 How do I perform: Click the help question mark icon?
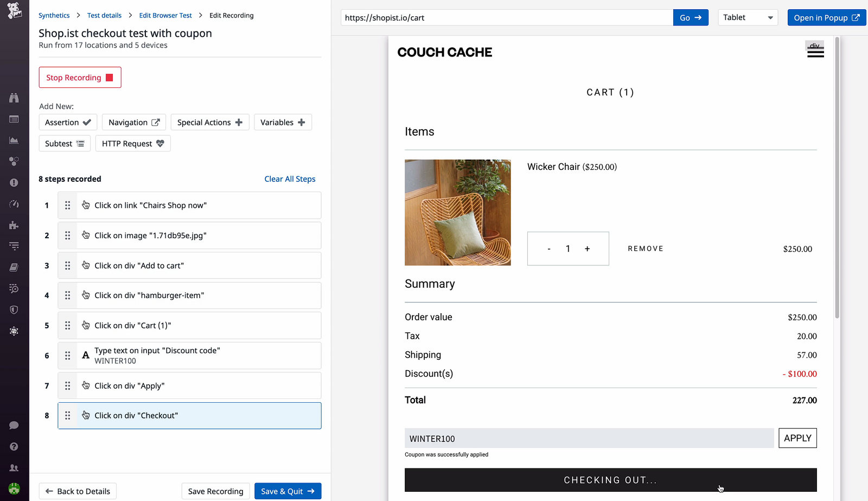tap(14, 446)
